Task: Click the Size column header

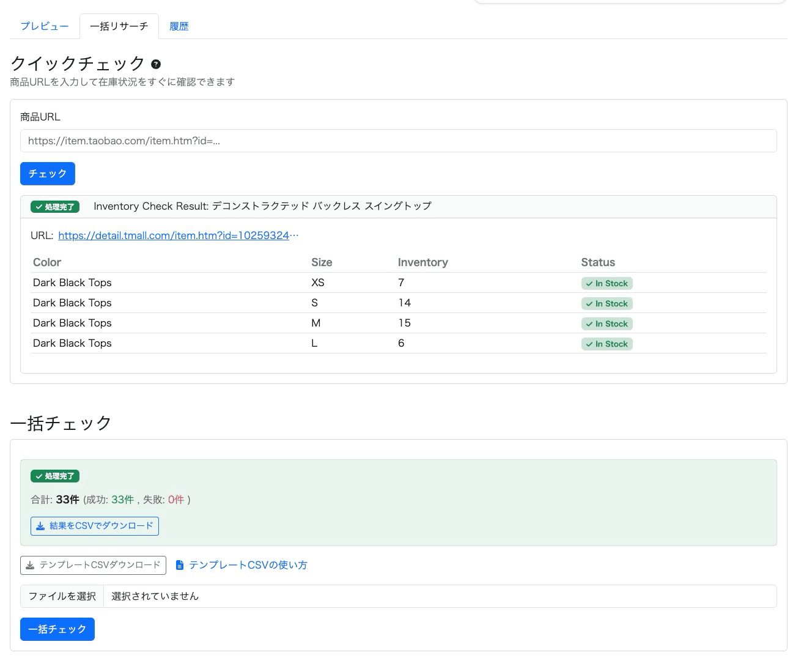Action: point(322,262)
